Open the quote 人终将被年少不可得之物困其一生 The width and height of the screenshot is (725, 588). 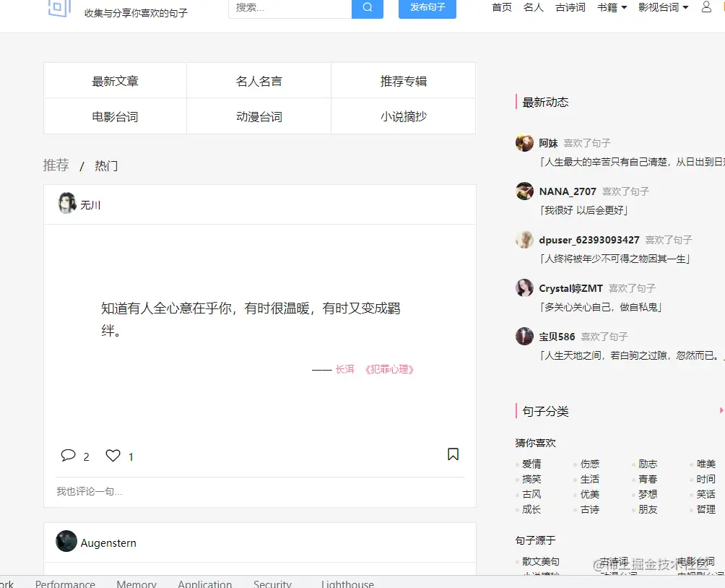tap(615, 259)
